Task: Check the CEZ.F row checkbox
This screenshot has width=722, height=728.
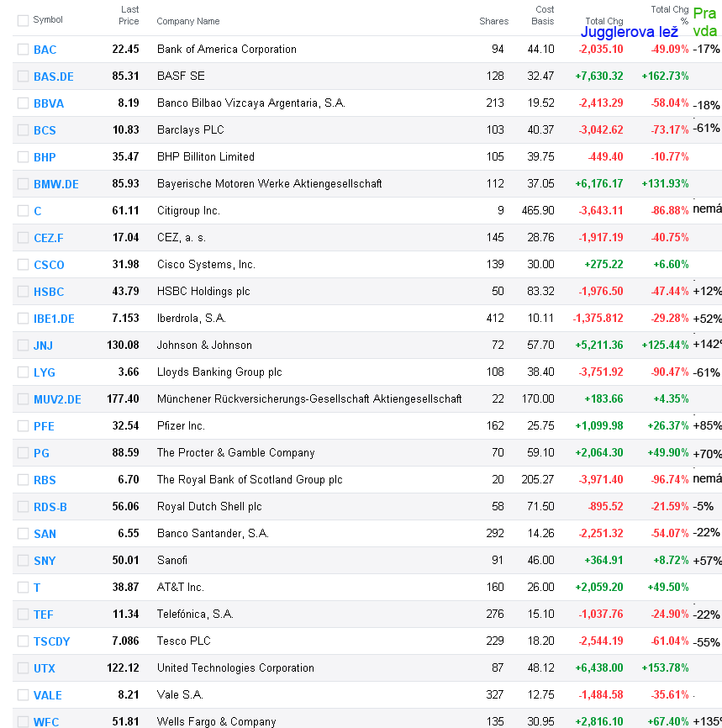Action: pyautogui.click(x=23, y=238)
